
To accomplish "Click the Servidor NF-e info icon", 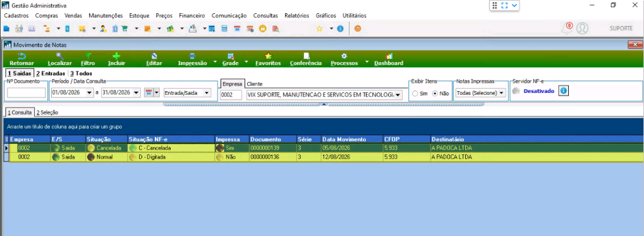I will coord(564,91).
